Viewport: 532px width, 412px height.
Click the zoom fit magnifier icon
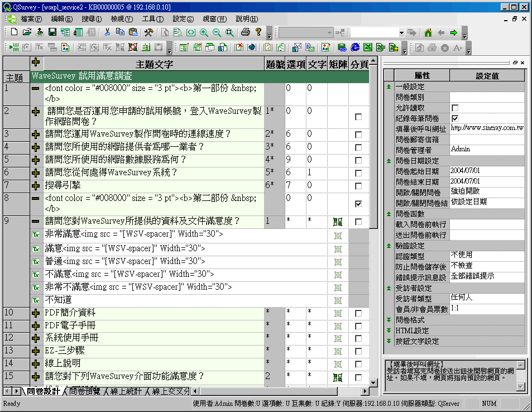coord(229,32)
